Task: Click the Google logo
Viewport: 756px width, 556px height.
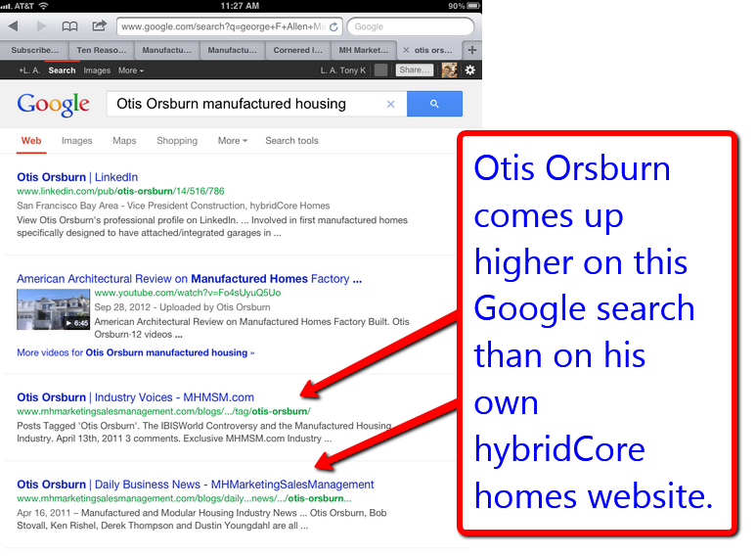Action: 53,104
